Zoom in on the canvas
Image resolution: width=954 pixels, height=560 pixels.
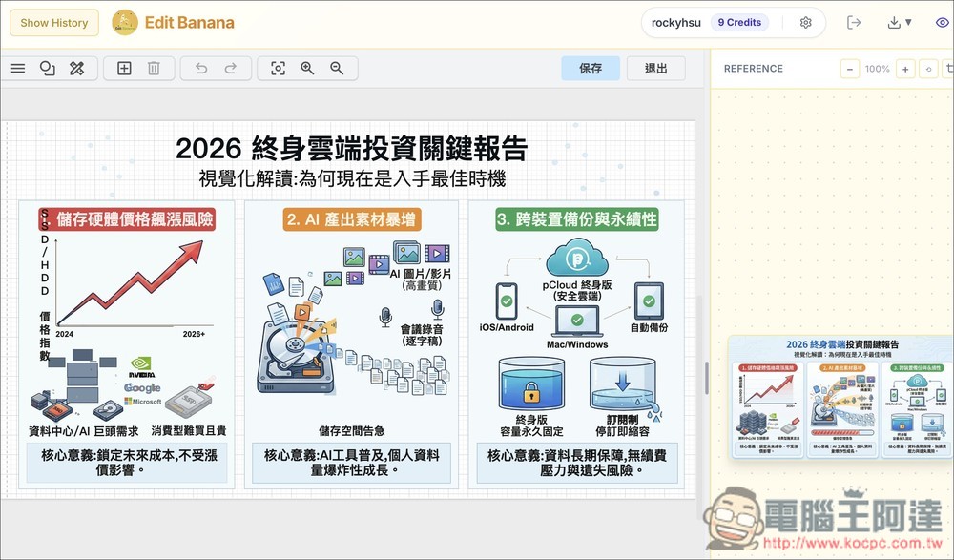tap(306, 68)
